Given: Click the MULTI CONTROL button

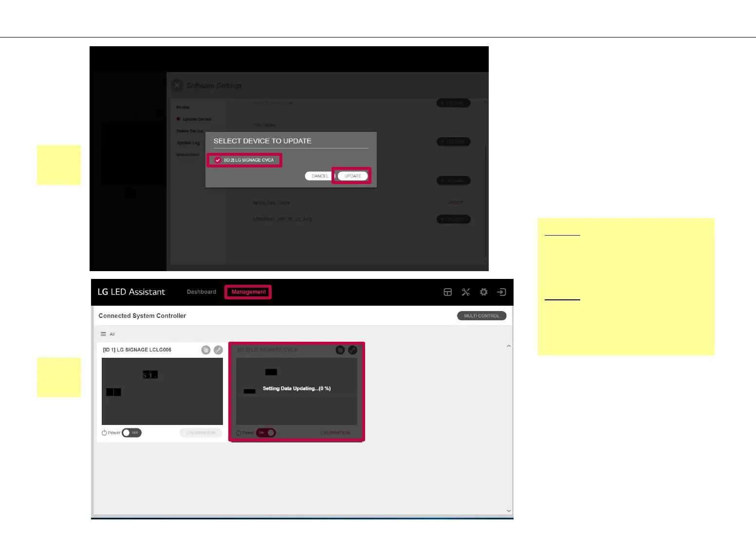Looking at the screenshot, I should click(482, 316).
